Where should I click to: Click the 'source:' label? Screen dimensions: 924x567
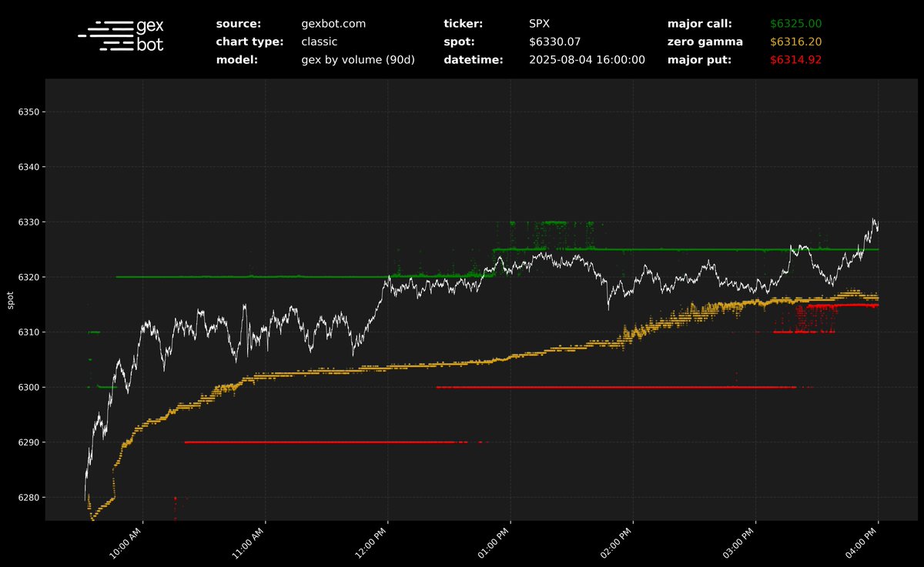pos(239,24)
